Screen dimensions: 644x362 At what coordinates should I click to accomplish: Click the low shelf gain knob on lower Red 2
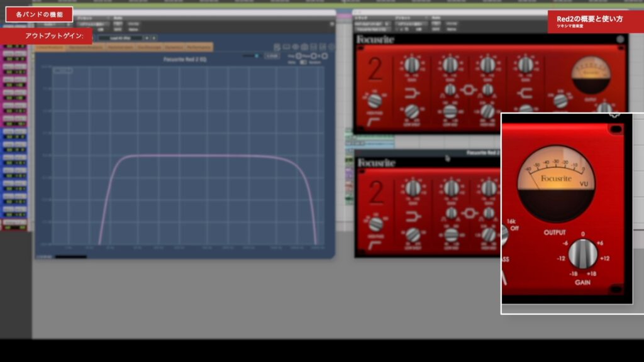(413, 189)
